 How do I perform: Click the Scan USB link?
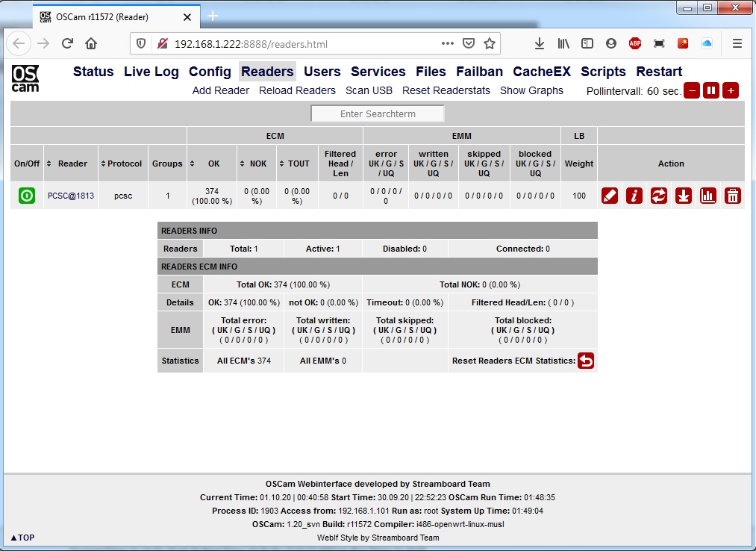369,90
